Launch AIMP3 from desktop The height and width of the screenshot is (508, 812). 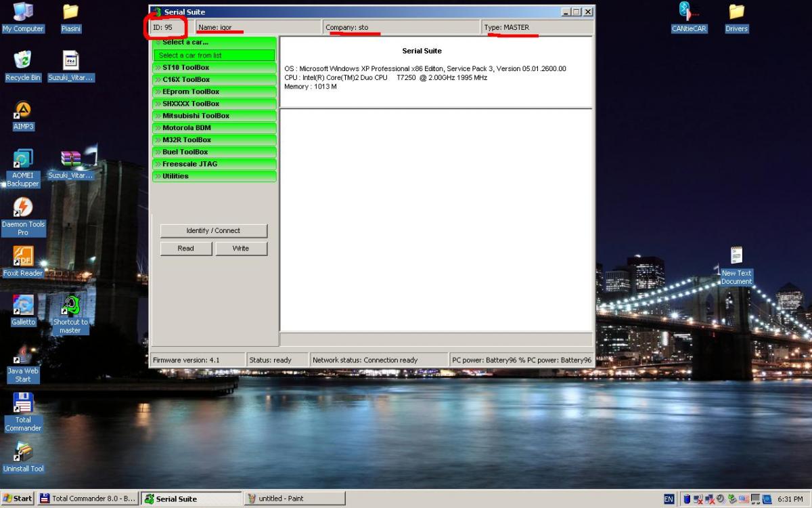click(23, 110)
